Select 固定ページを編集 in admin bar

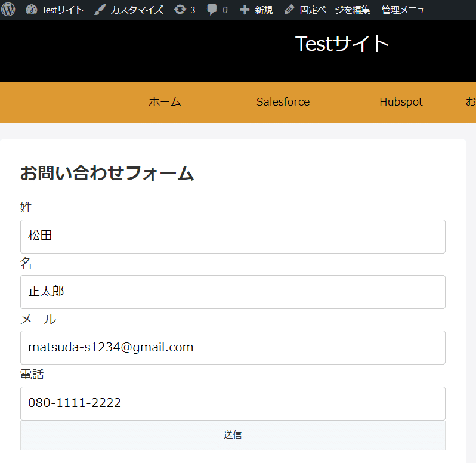pos(335,10)
